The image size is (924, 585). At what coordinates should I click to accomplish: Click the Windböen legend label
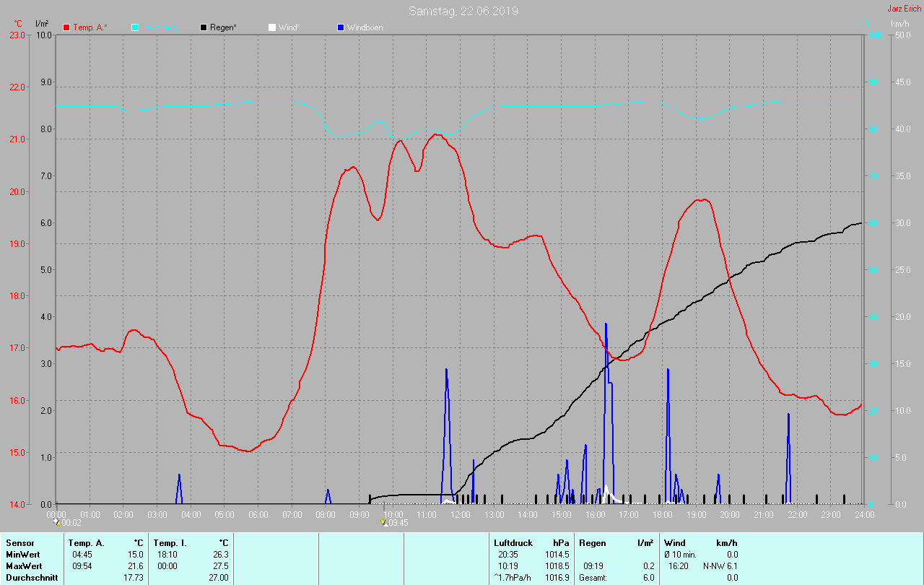pyautogui.click(x=365, y=27)
